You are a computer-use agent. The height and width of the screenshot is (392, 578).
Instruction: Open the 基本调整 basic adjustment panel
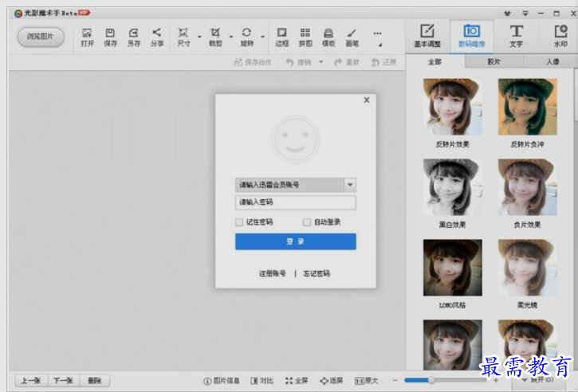[427, 36]
